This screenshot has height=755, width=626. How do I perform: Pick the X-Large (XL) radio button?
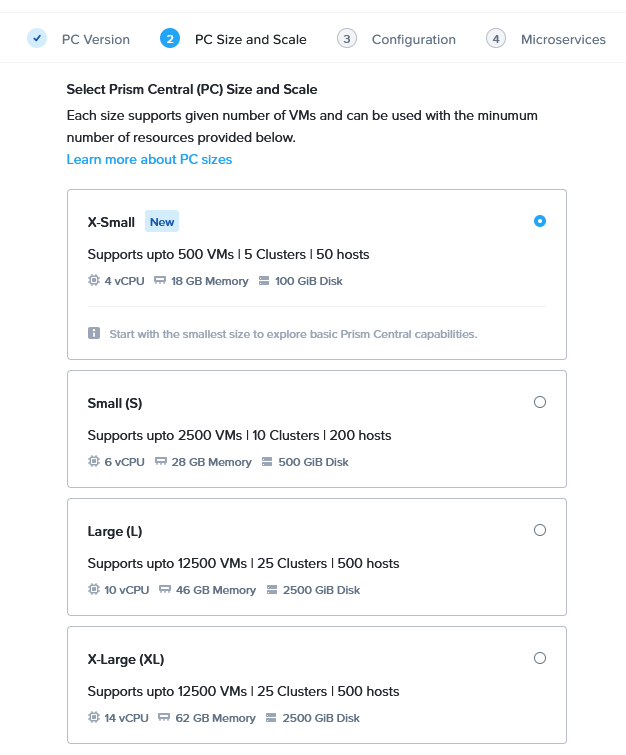540,658
